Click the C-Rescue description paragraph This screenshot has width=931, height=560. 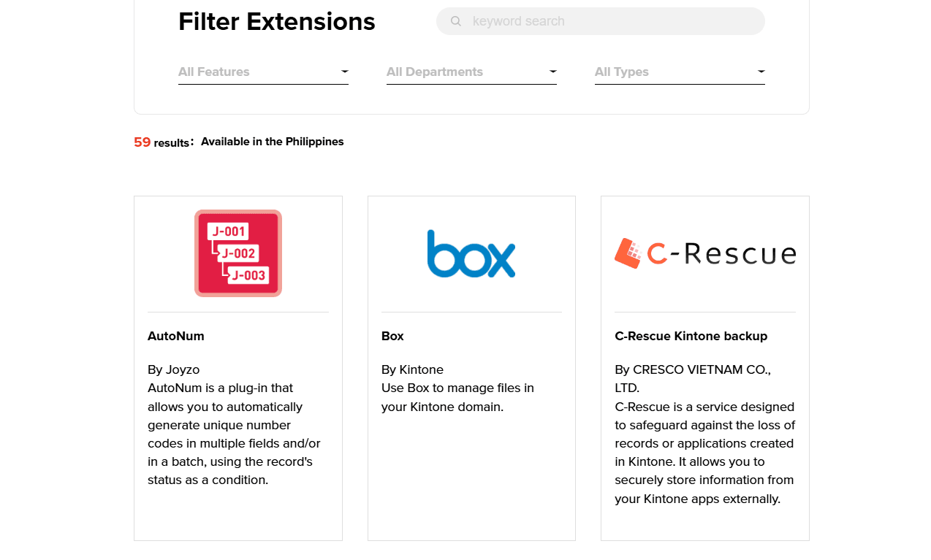click(705, 453)
